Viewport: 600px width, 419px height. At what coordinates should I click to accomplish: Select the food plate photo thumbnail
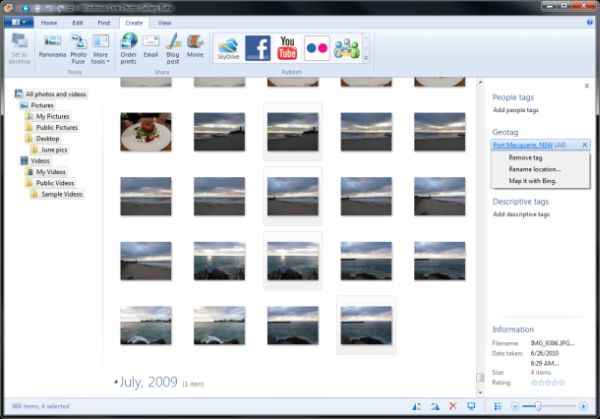coord(146,132)
